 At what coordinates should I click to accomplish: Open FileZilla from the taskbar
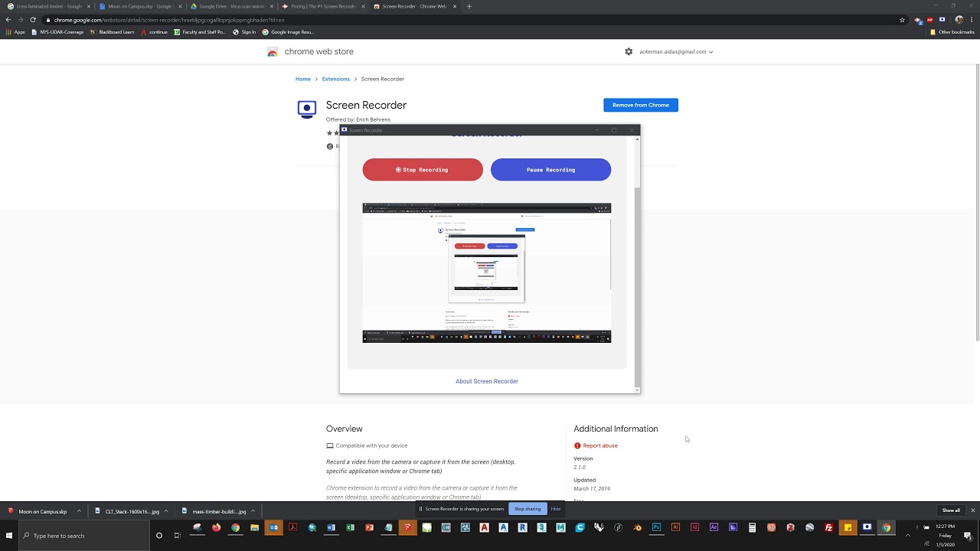(x=828, y=527)
